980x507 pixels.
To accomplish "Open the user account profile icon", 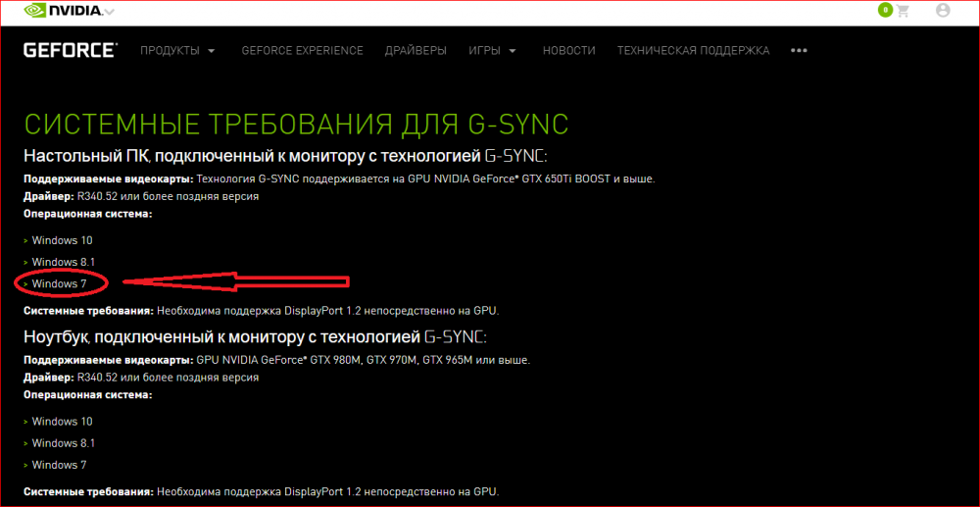I will pyautogui.click(x=943, y=11).
